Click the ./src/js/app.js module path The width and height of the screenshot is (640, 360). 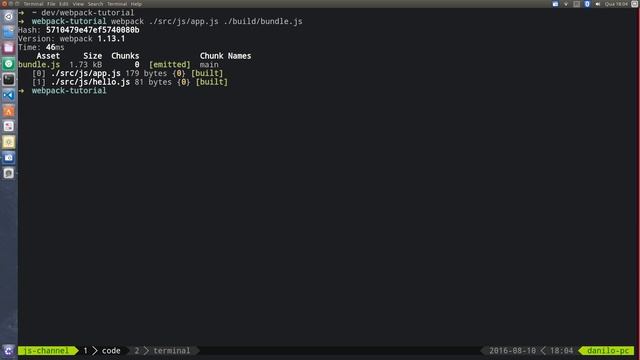pos(86,73)
